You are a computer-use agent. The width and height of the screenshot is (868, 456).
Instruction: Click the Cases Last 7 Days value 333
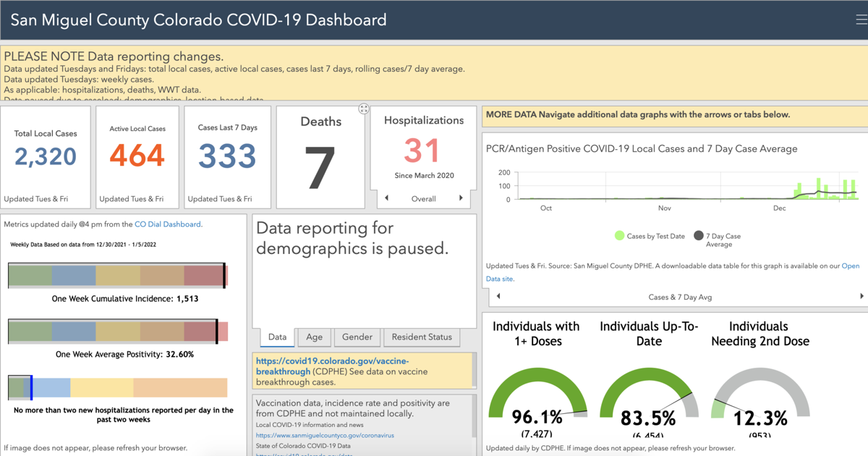pyautogui.click(x=228, y=156)
